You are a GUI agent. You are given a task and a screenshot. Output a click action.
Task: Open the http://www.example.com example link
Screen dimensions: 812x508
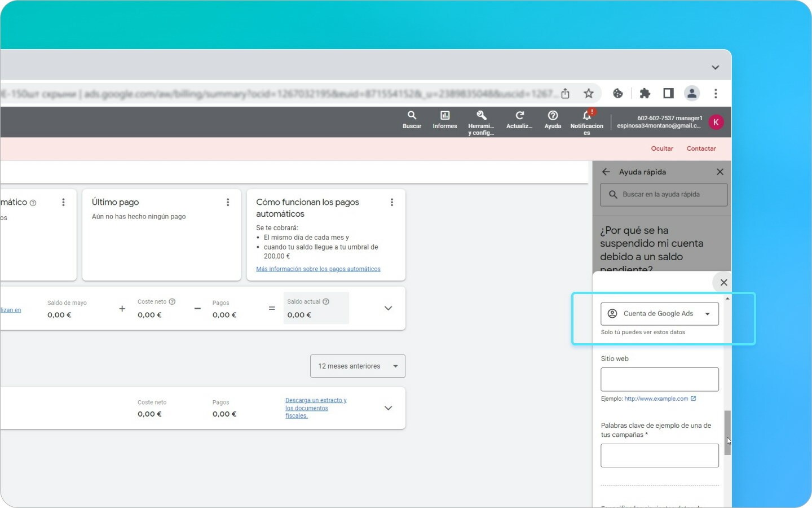pos(656,398)
